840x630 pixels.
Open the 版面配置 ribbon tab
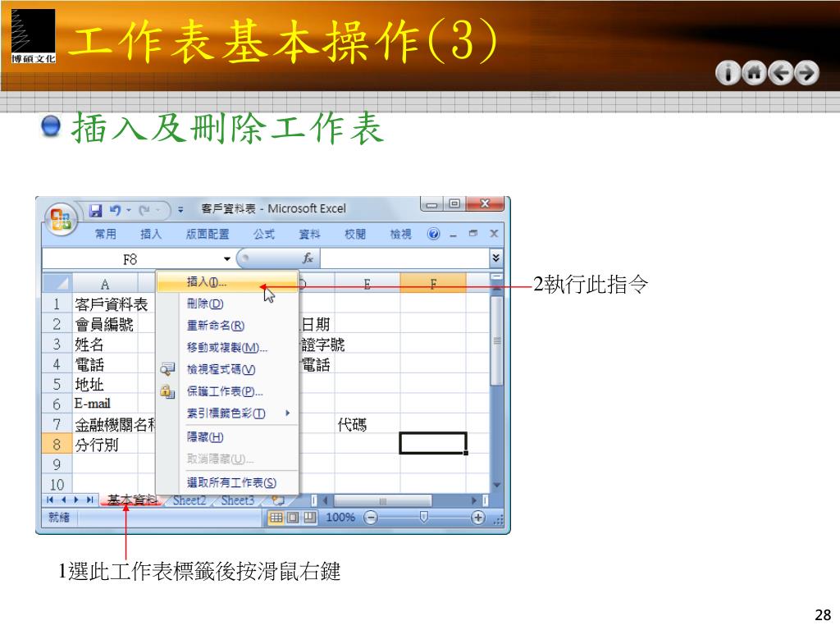208,234
